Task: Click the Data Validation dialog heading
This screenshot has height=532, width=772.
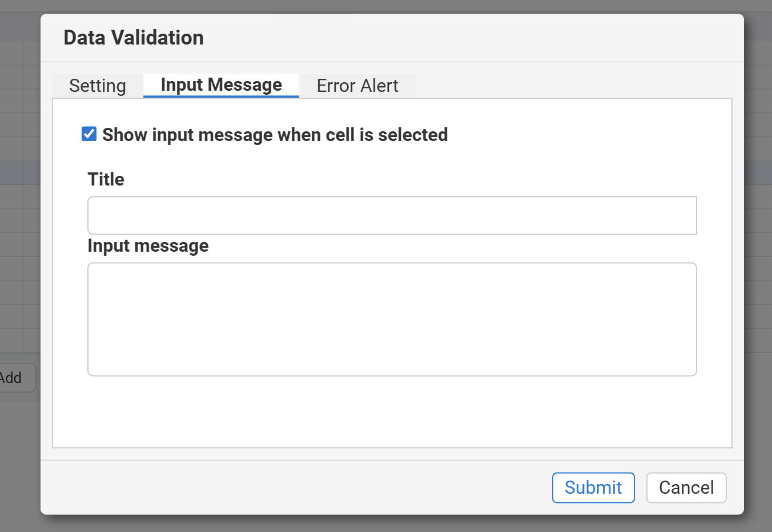Action: [134, 38]
